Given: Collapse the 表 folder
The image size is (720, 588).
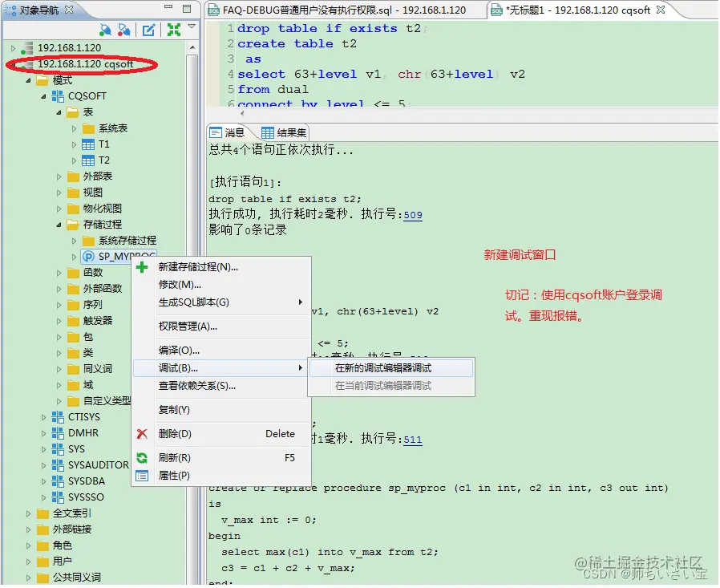Looking at the screenshot, I should [59, 112].
